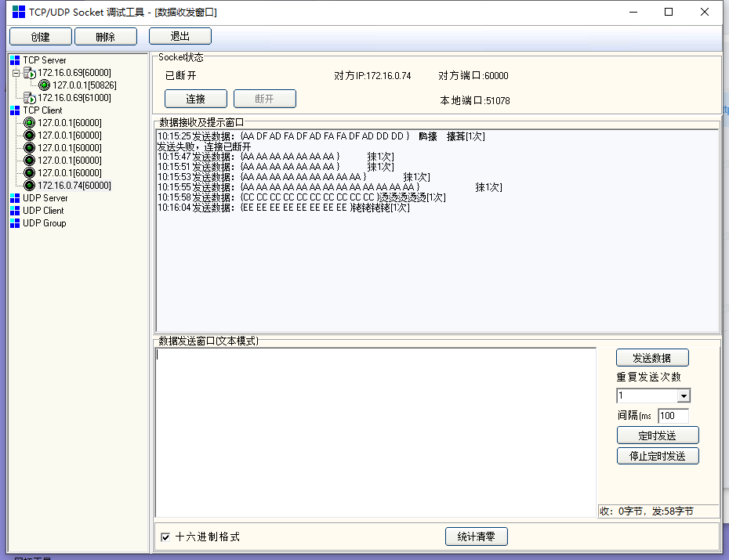
Task: Click the 创建 toolbar button
Action: [x=41, y=37]
